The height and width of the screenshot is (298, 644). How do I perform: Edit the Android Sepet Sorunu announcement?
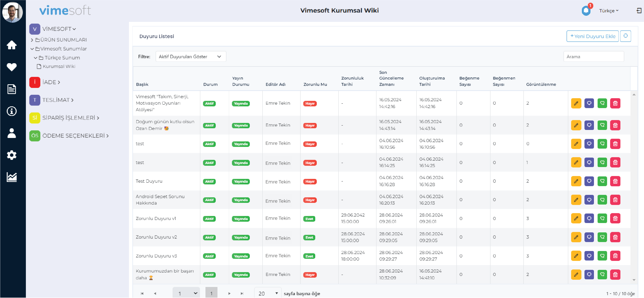[576, 200]
